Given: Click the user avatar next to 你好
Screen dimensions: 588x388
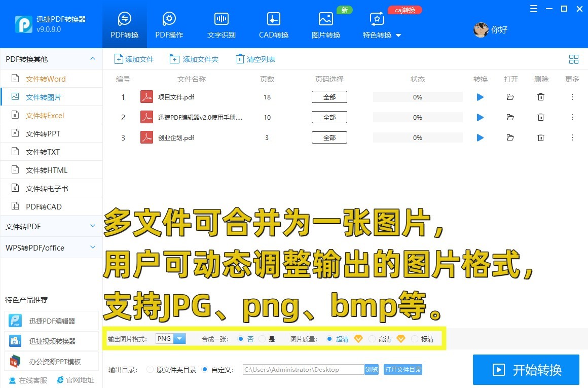Looking at the screenshot, I should point(481,29).
